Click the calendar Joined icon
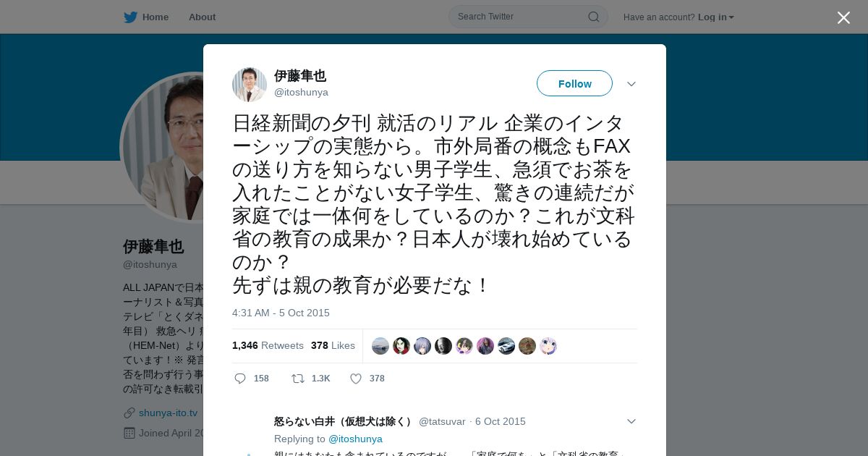Image resolution: width=868 pixels, height=456 pixels. (129, 433)
